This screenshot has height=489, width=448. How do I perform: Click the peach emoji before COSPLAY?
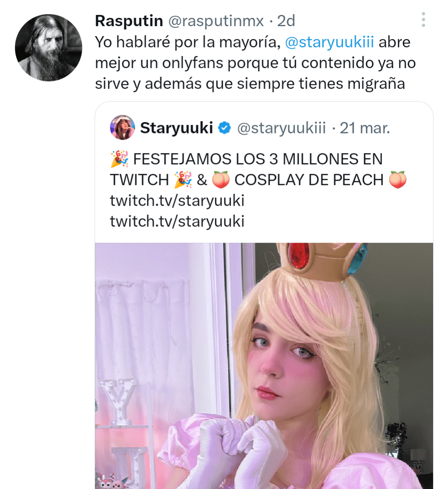[x=221, y=180]
